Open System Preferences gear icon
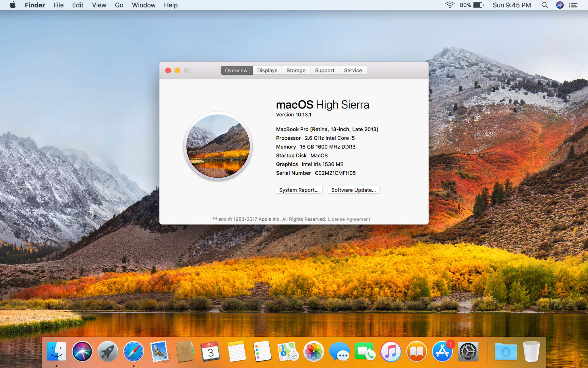588x368 pixels. 468,351
